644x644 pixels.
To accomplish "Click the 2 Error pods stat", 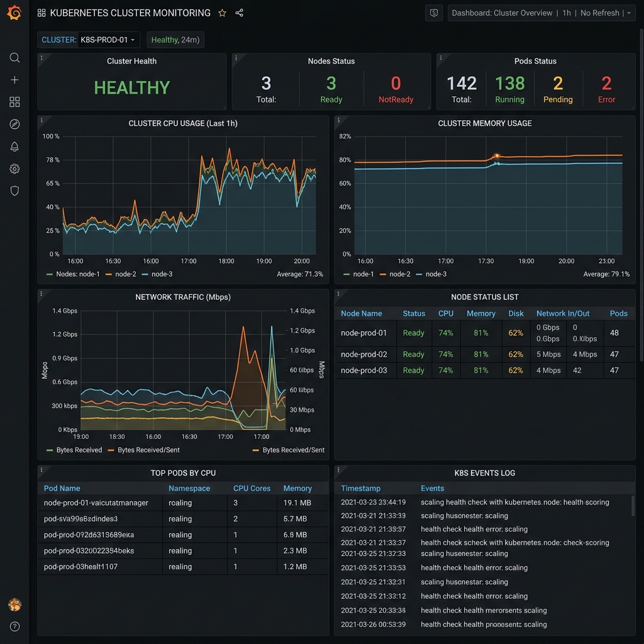I will [607, 89].
